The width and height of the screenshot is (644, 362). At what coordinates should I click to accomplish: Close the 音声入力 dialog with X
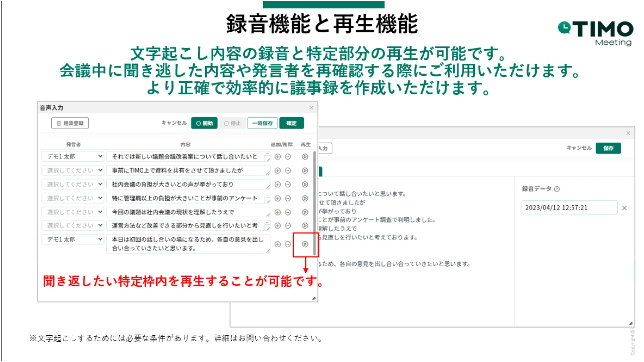311,108
